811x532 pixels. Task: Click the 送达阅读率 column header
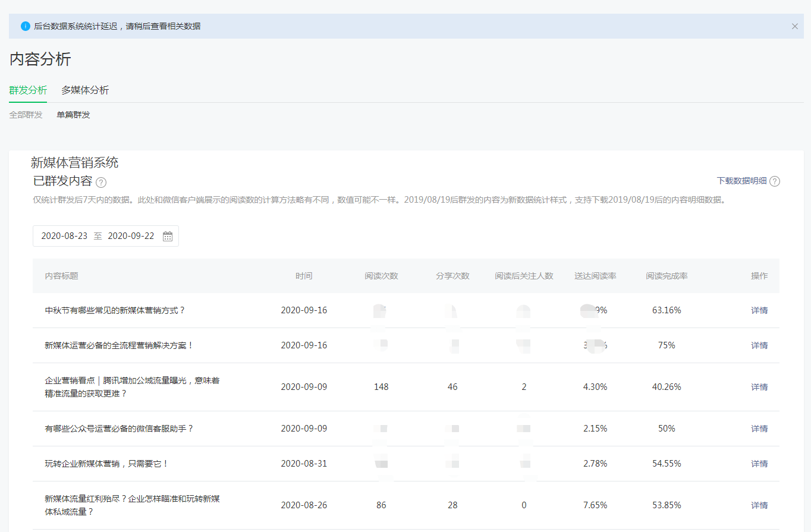[x=595, y=276]
